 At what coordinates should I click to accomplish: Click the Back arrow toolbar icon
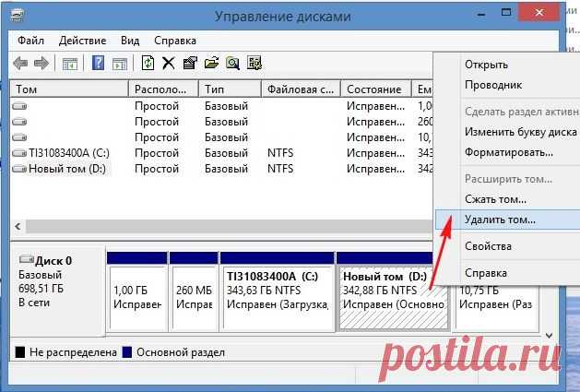click(x=20, y=64)
